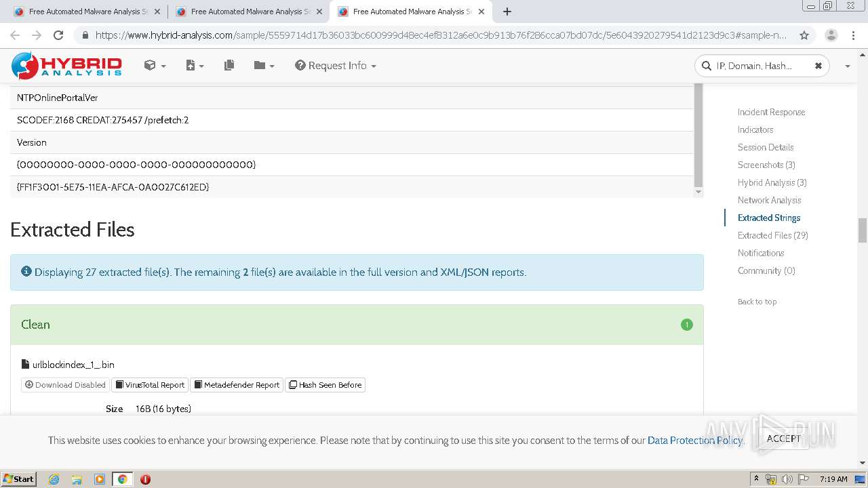This screenshot has width=868, height=488.
Task: Click the strings table scrollbar down arrow
Action: pos(698,192)
